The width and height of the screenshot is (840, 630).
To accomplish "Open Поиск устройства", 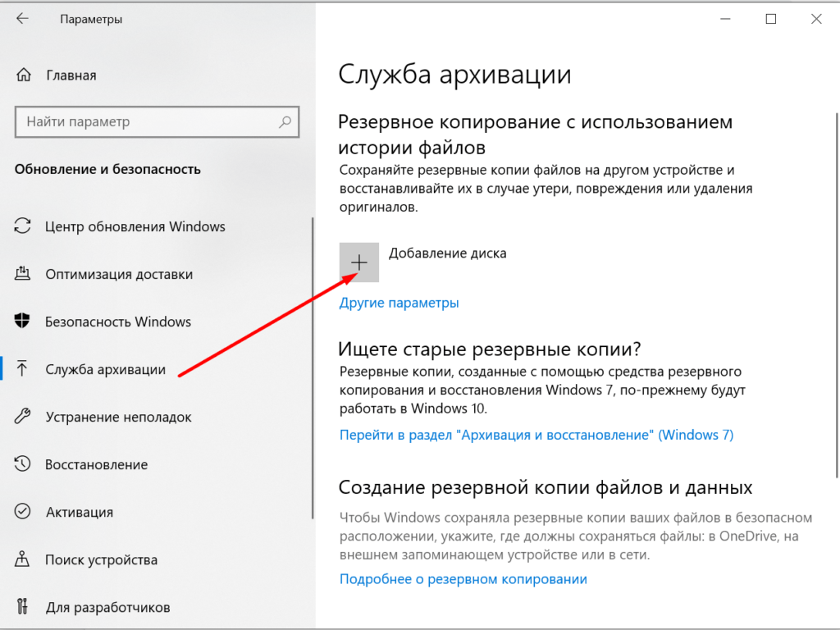I will pyautogui.click(x=101, y=559).
